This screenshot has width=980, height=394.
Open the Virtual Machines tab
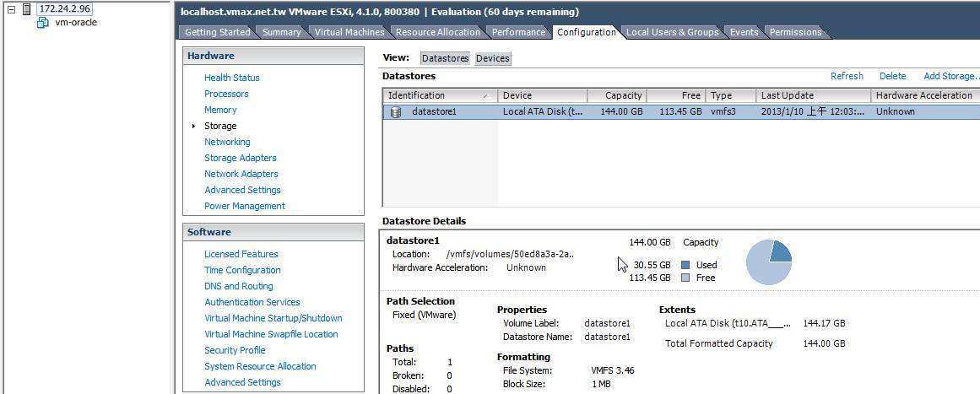pyautogui.click(x=349, y=32)
